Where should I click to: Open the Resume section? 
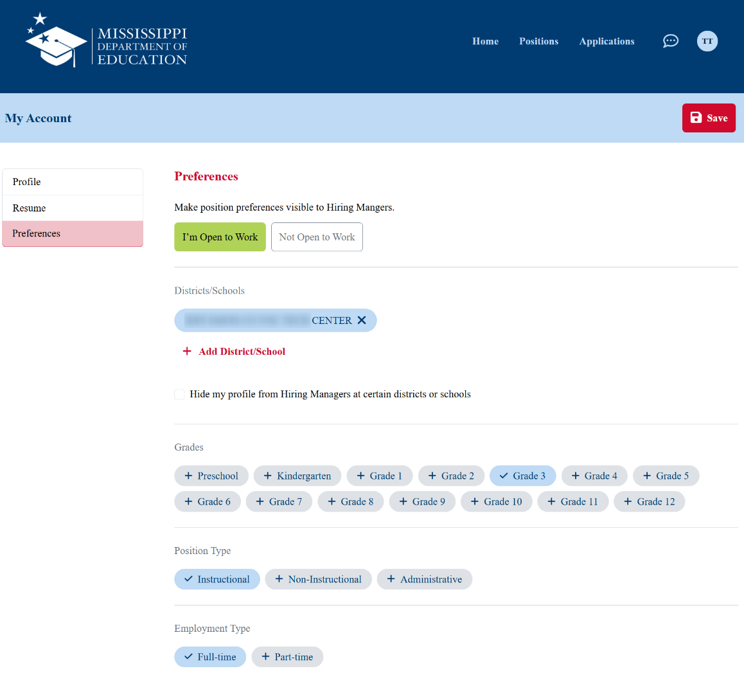point(73,208)
